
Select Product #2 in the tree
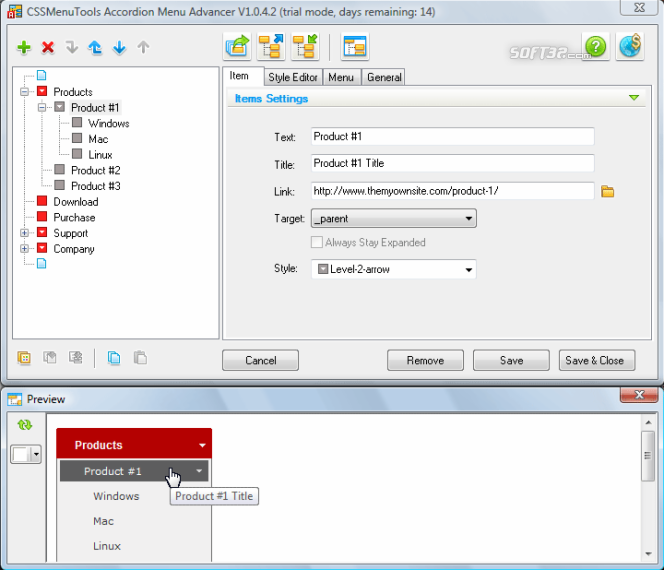point(96,170)
